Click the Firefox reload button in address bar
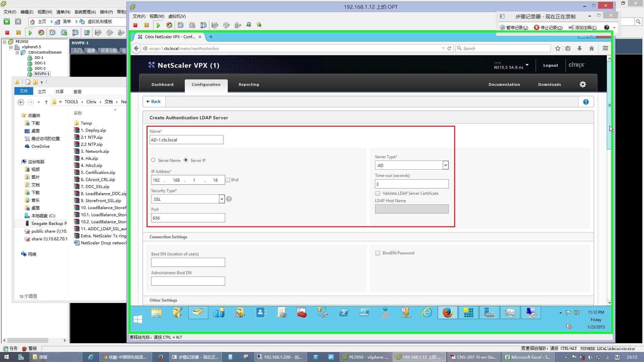The image size is (644, 362). 449,48
